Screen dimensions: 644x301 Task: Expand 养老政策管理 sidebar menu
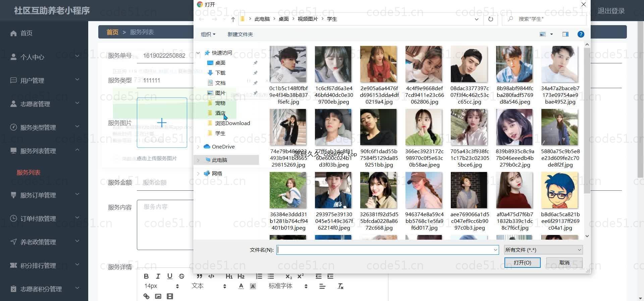pyautogui.click(x=44, y=242)
